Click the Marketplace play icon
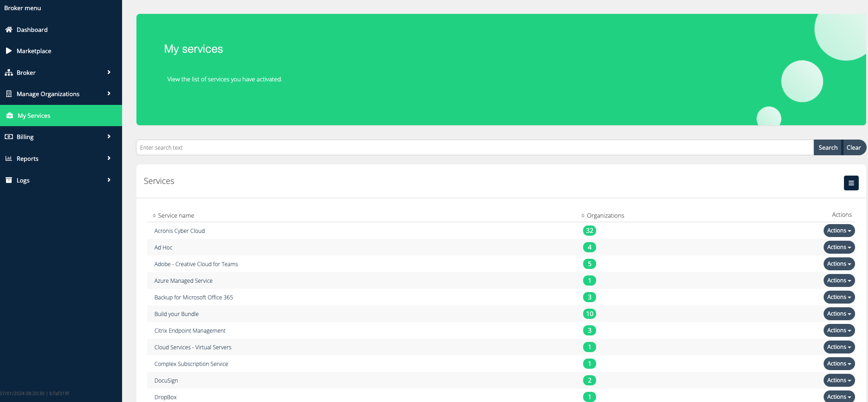This screenshot has width=868, height=402. [x=9, y=51]
